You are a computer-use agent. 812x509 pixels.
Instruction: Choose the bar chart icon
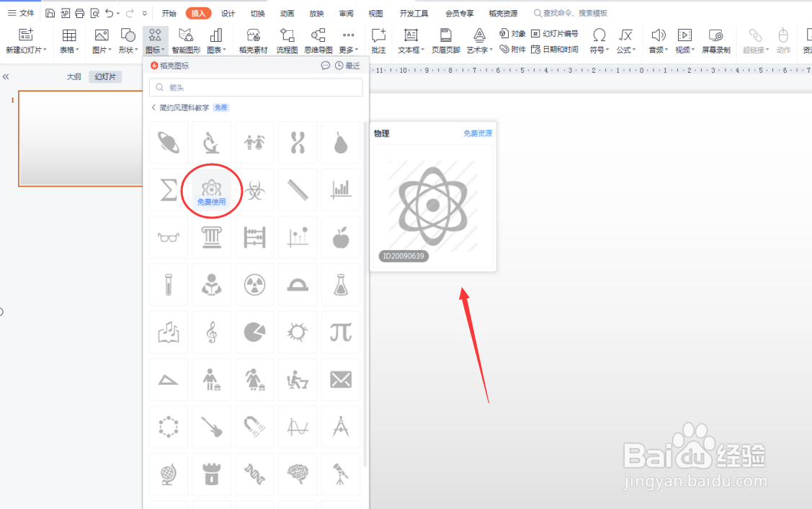(x=340, y=190)
